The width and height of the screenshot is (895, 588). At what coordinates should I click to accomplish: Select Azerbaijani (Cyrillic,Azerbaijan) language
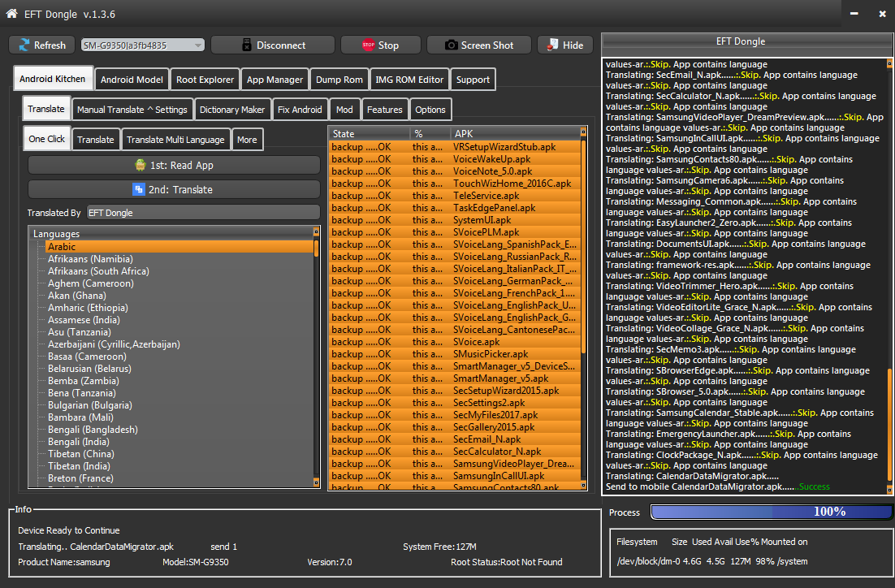[114, 344]
